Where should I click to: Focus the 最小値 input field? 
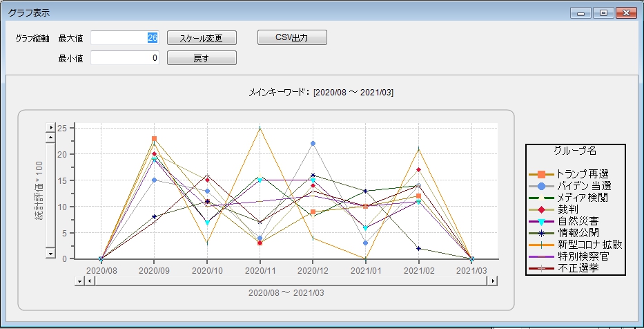tap(125, 58)
